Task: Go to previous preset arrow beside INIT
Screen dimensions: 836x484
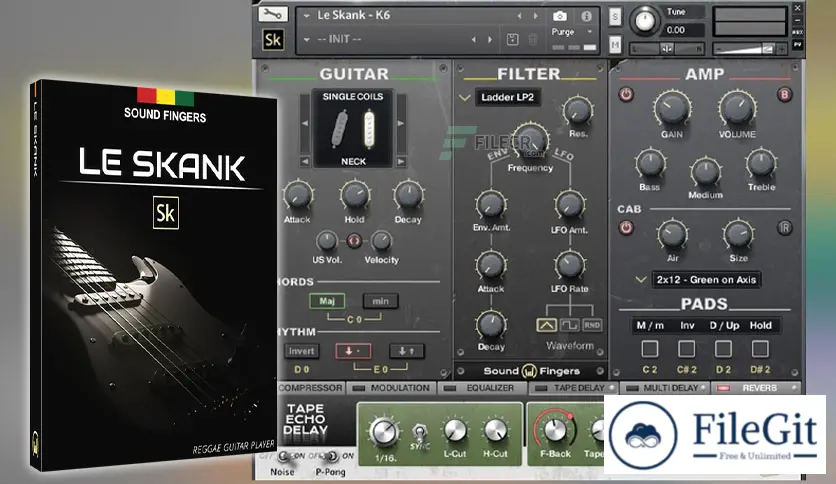Action: point(473,39)
